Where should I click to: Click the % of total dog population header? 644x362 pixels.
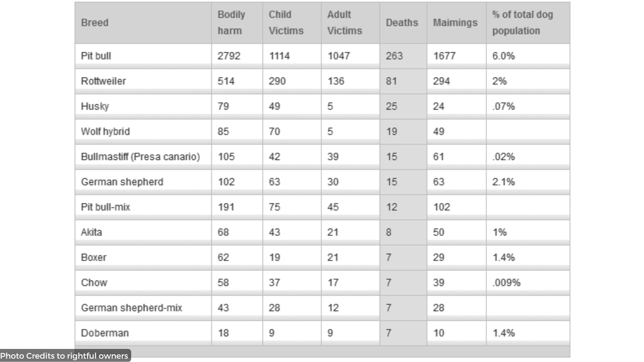tap(528, 23)
